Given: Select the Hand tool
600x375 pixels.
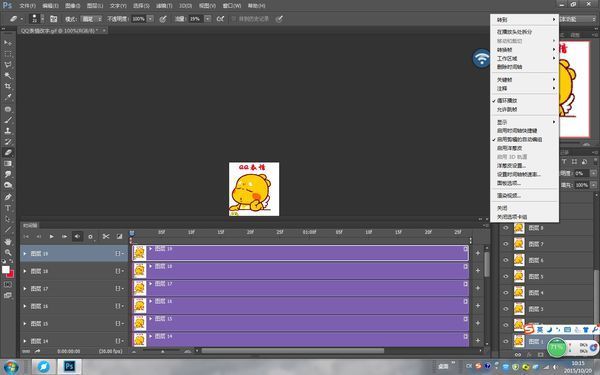Looking at the screenshot, I should click(8, 242).
